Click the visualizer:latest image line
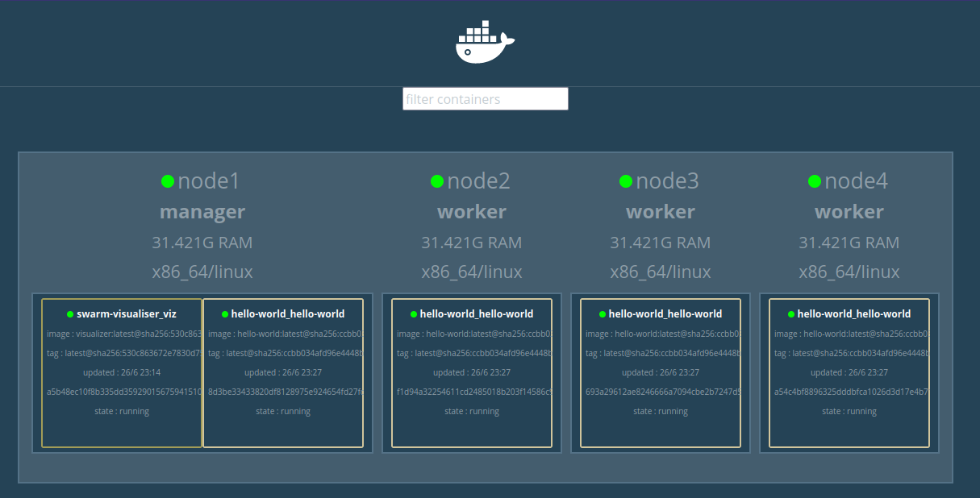Viewport: 980px width, 498px height. [123, 334]
